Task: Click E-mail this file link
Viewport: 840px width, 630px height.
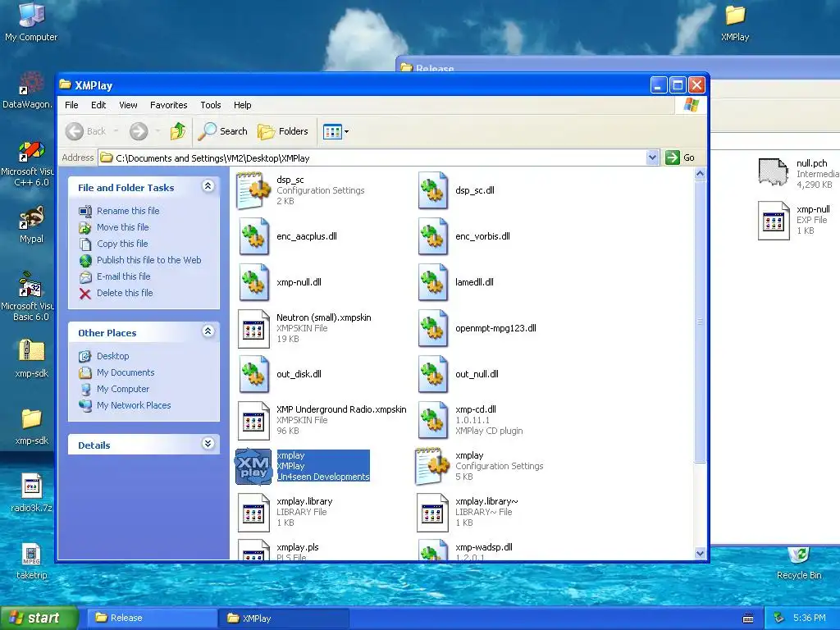Action: coord(123,277)
